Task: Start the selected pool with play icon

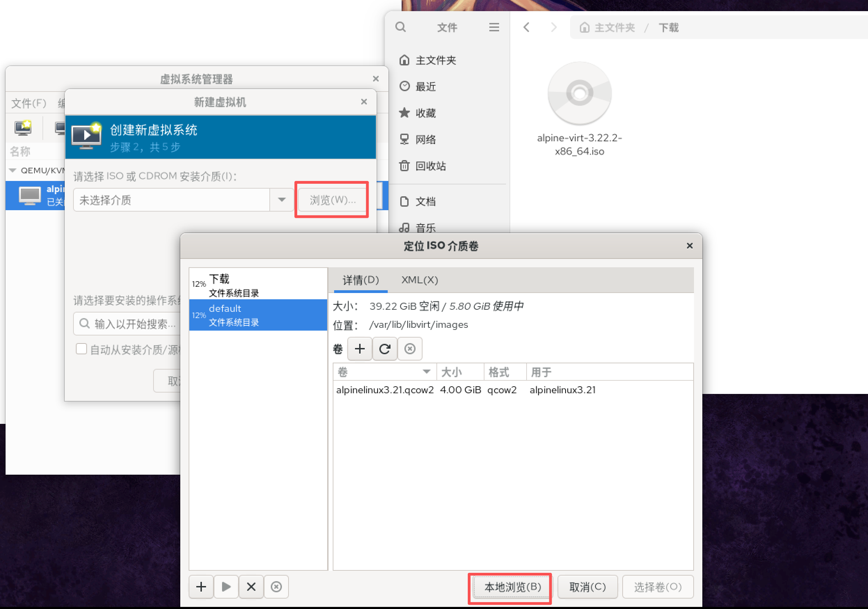Action: pos(226,586)
